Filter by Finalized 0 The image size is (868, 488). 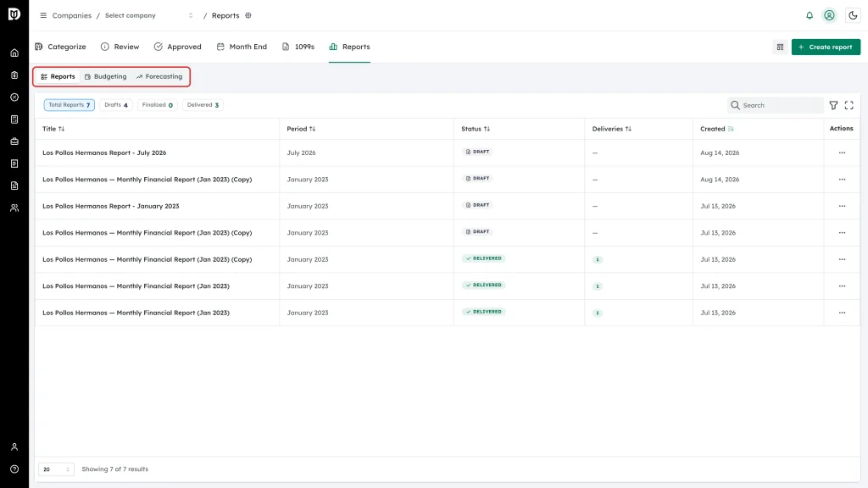tap(157, 105)
